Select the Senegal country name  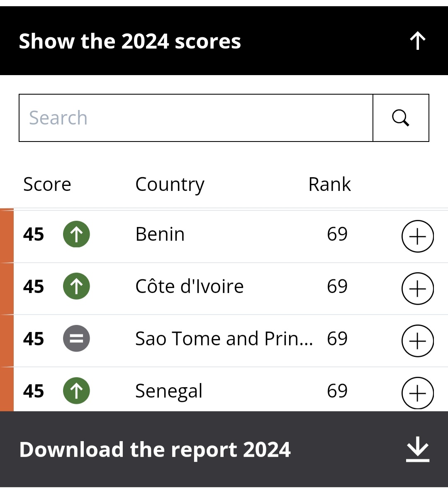[169, 391]
